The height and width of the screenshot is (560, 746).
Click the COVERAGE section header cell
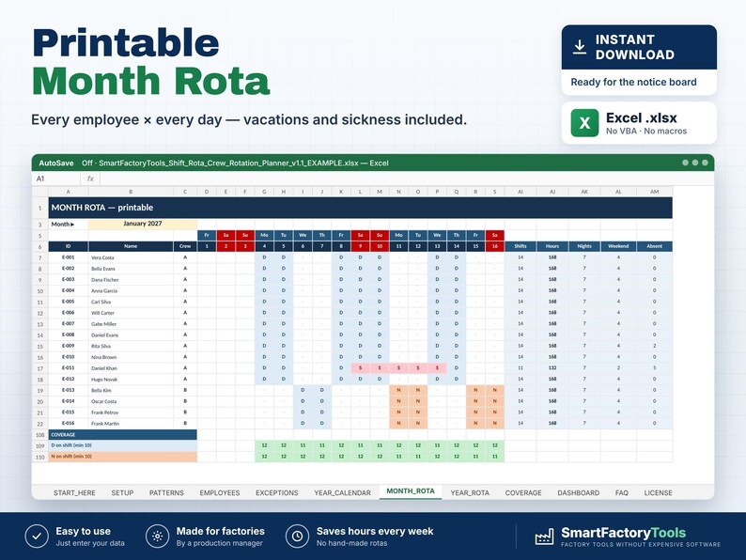pyautogui.click(x=123, y=434)
